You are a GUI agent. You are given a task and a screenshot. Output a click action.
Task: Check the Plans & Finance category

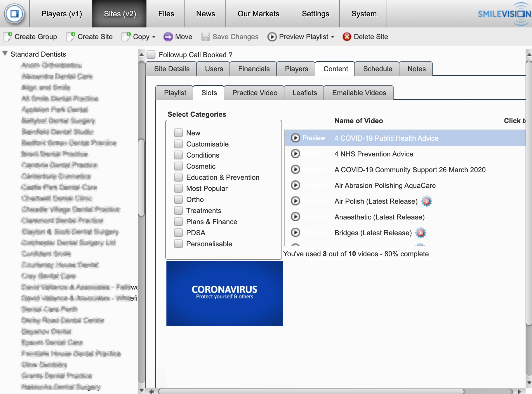click(178, 222)
